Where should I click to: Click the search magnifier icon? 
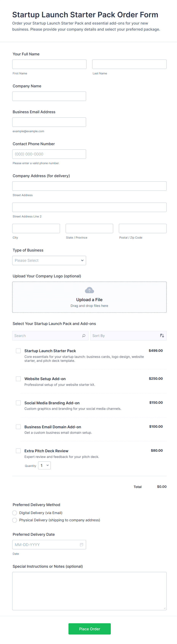84,335
